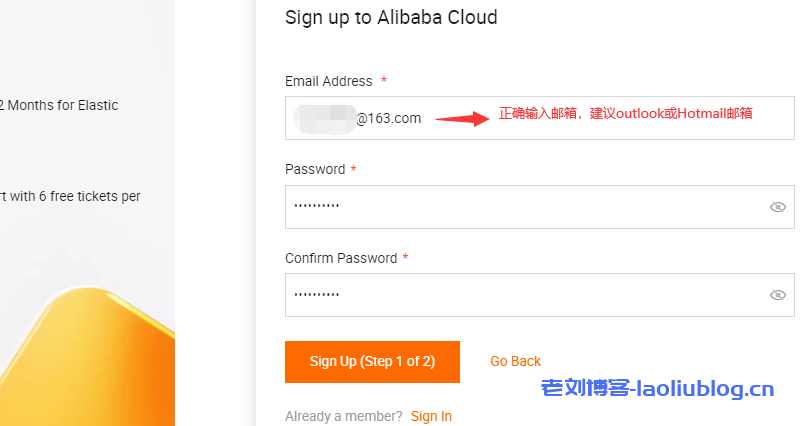The height and width of the screenshot is (426, 800).
Task: Toggle visibility eye in Confirm Password field
Action: click(x=777, y=295)
